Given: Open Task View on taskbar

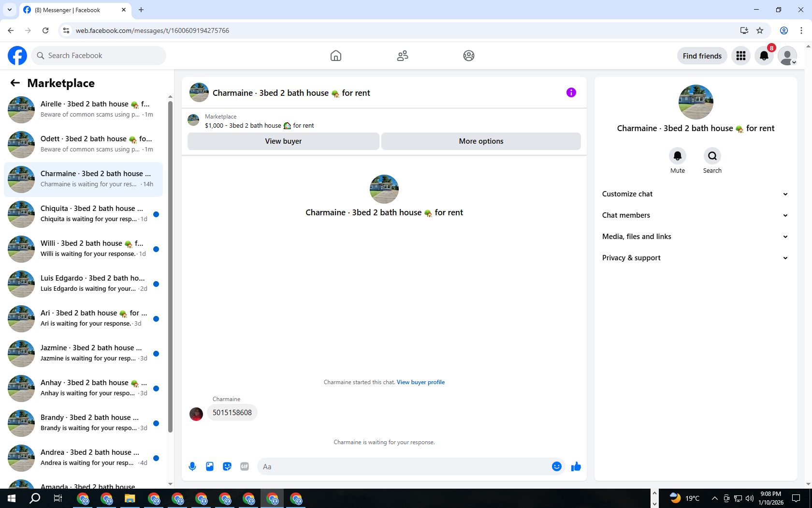Looking at the screenshot, I should pos(58,498).
